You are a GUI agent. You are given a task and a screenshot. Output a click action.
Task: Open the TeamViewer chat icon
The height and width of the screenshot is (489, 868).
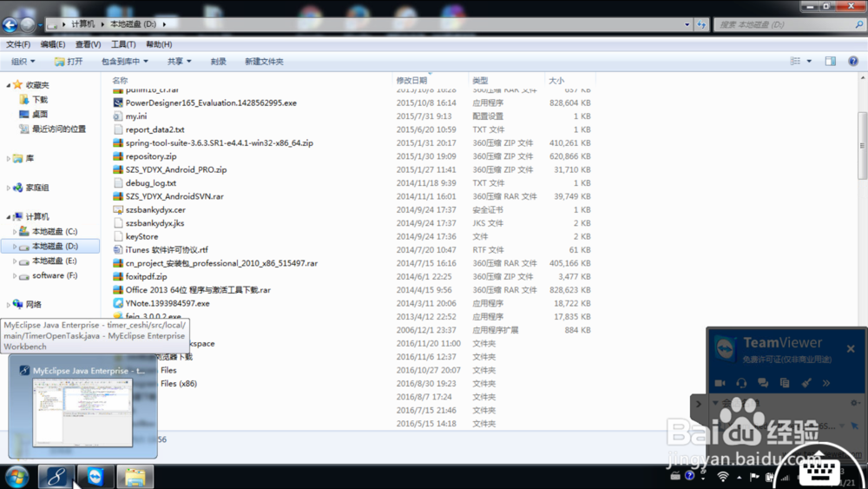click(763, 383)
